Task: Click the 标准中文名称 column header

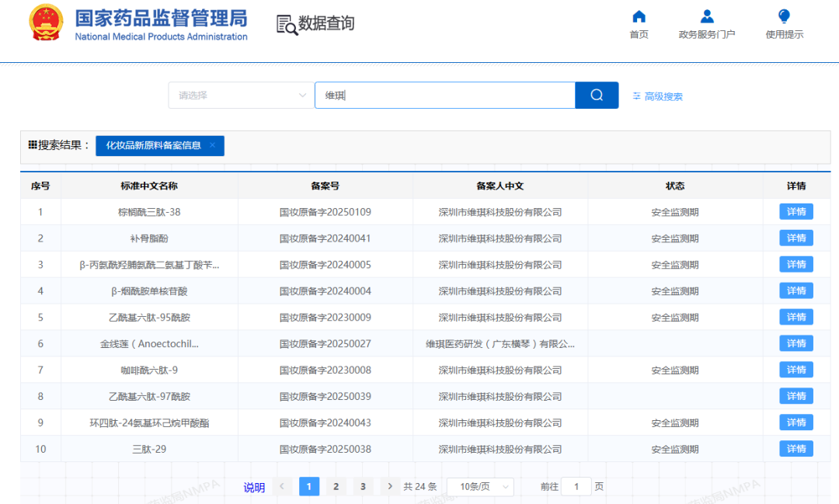Action: click(149, 186)
